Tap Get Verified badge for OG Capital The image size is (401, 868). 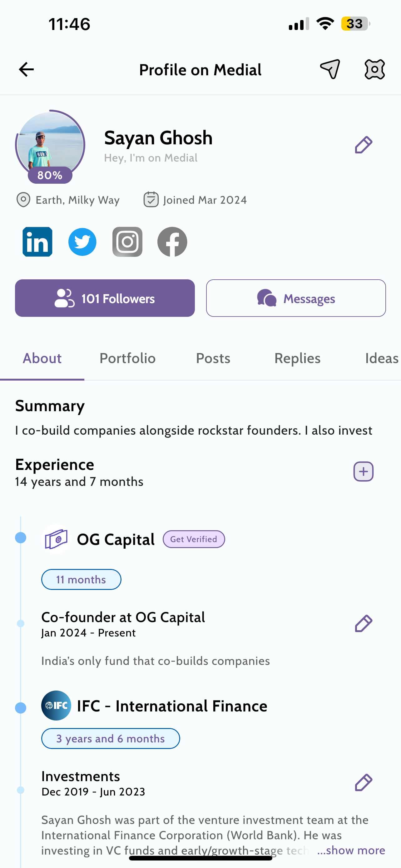tap(194, 539)
